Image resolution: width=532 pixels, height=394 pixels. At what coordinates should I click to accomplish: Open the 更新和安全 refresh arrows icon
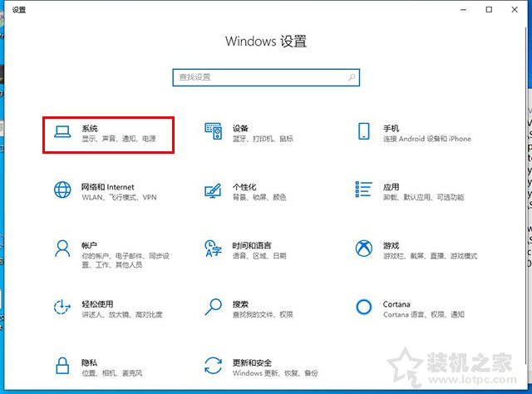[x=213, y=366]
